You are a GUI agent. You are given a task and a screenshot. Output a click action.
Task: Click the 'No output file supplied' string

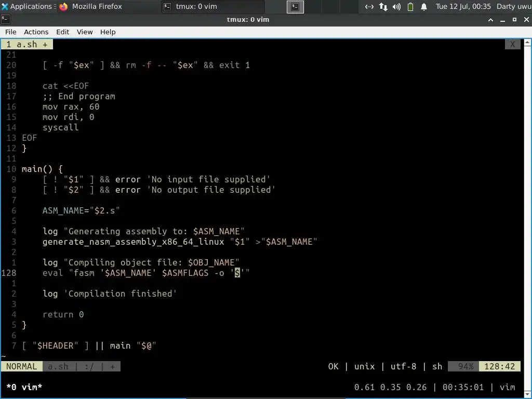point(211,190)
